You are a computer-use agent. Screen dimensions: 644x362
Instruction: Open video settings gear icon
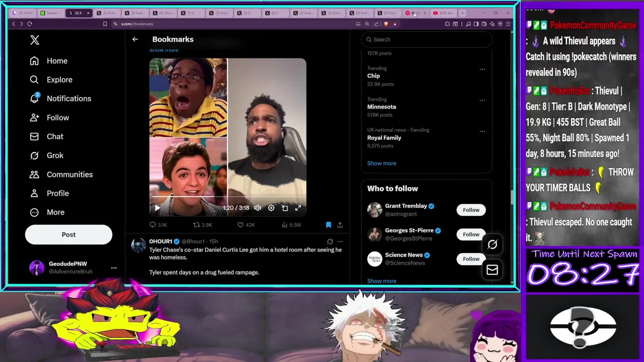(271, 208)
